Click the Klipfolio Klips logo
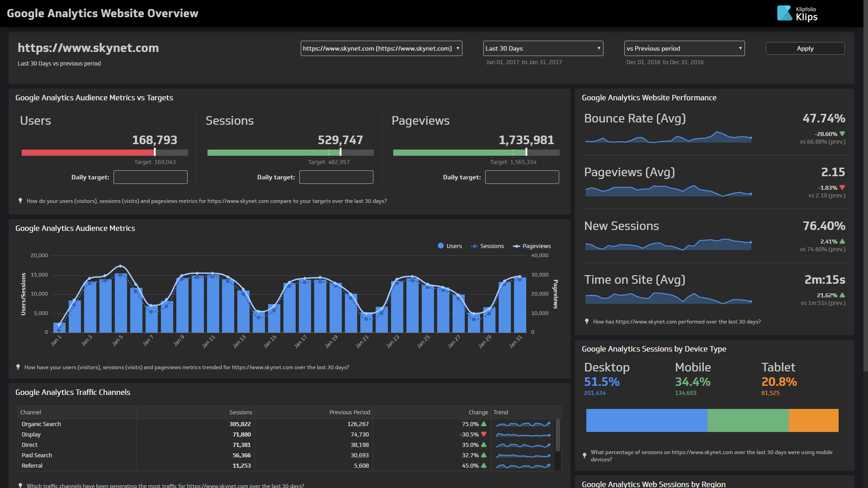 797,13
